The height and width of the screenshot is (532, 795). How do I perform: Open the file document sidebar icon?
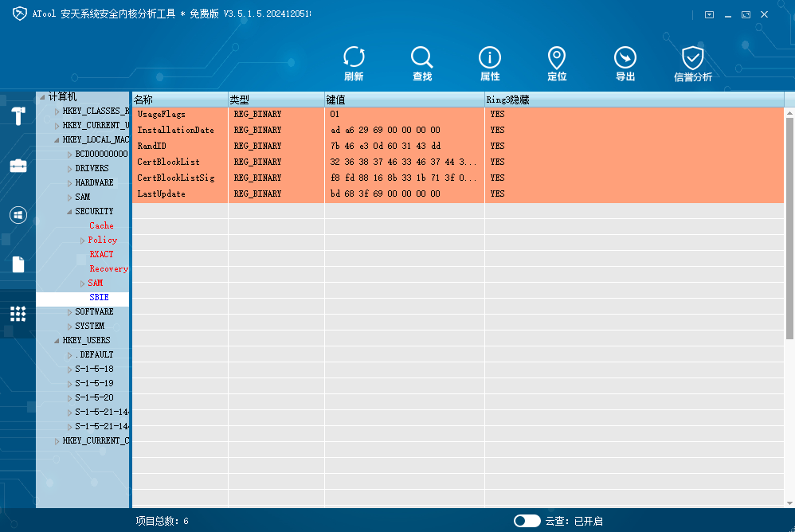(x=18, y=264)
